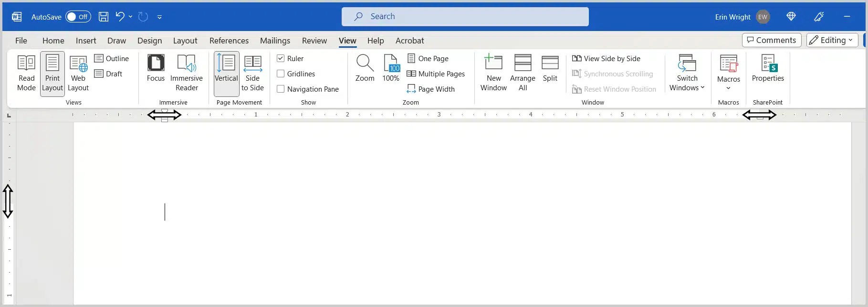This screenshot has width=868, height=307.
Task: Split the document window
Action: (550, 69)
